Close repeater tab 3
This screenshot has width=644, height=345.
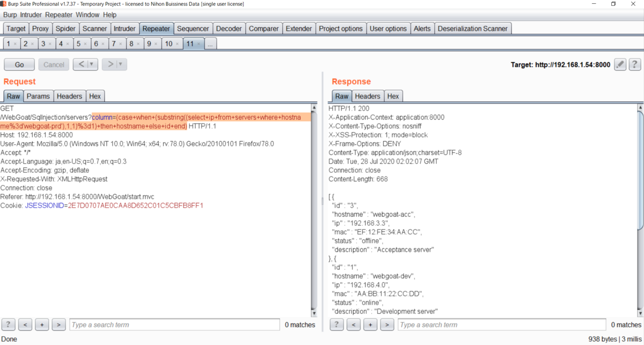pyautogui.click(x=50, y=44)
